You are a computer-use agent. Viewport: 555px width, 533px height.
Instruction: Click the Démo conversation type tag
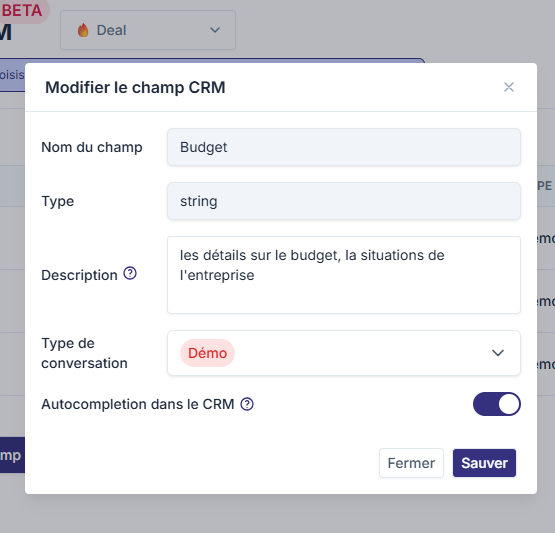click(207, 353)
